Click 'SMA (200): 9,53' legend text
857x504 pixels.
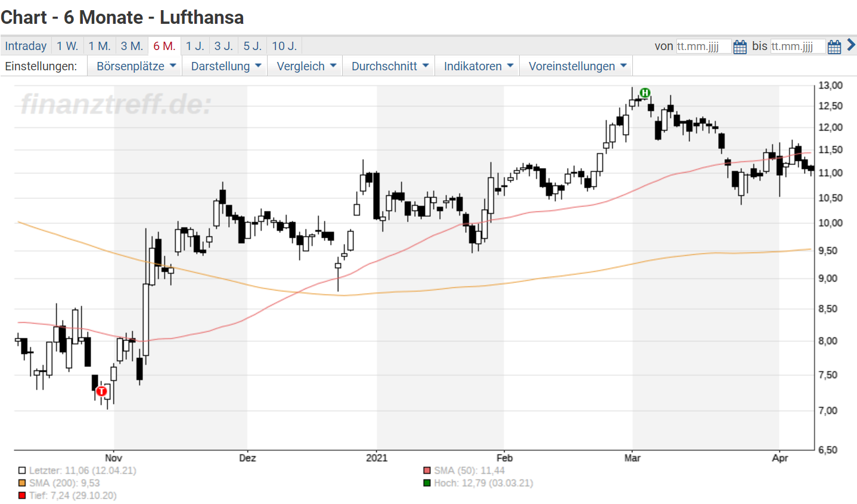[64, 483]
